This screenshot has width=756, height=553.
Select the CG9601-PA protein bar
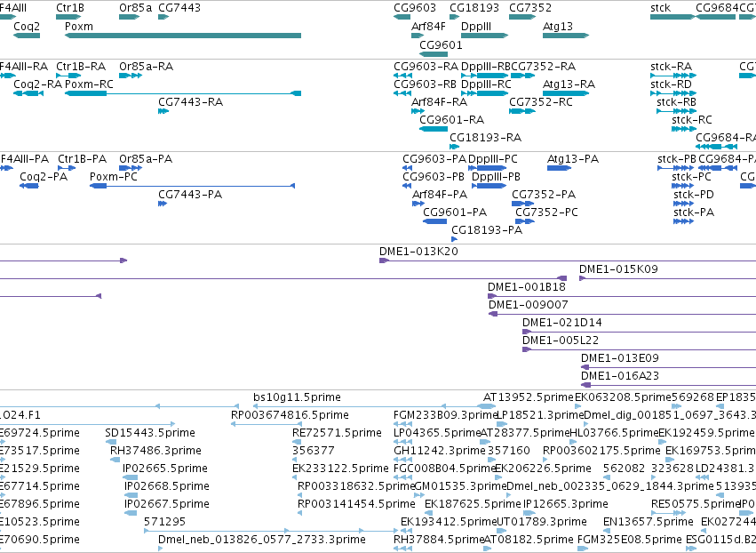(x=435, y=221)
